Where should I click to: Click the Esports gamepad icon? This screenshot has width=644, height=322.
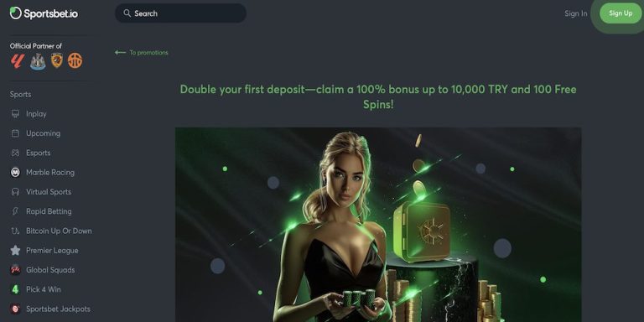pyautogui.click(x=15, y=153)
